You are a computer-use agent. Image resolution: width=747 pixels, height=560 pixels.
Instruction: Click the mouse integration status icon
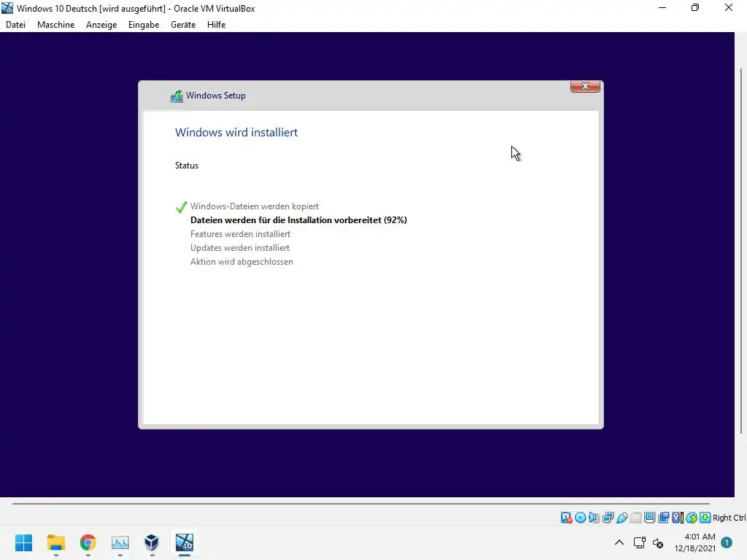(x=692, y=518)
